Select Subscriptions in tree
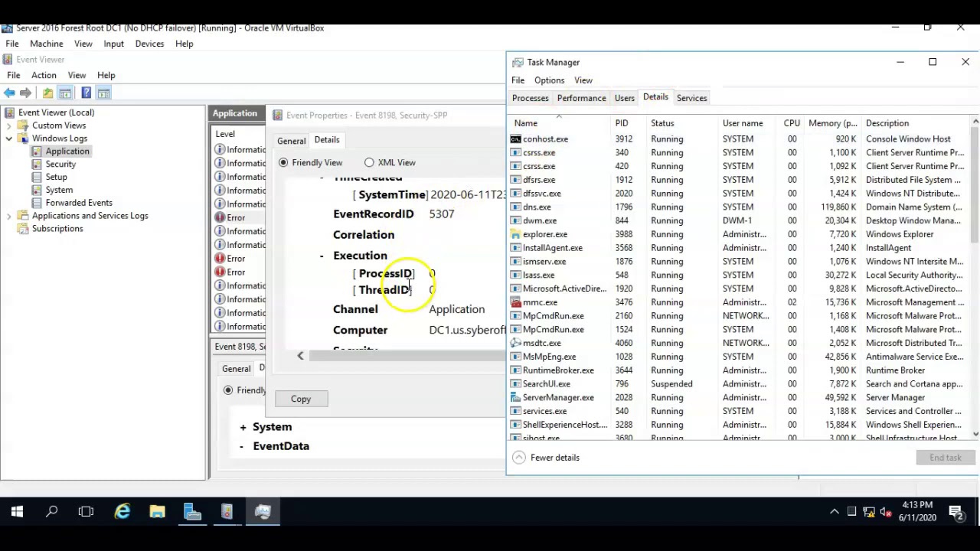 [x=57, y=229]
